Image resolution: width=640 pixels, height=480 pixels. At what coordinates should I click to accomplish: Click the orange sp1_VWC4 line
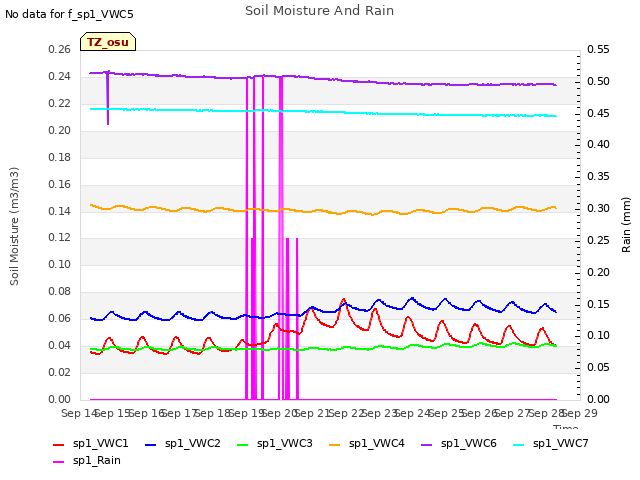(x=322, y=211)
